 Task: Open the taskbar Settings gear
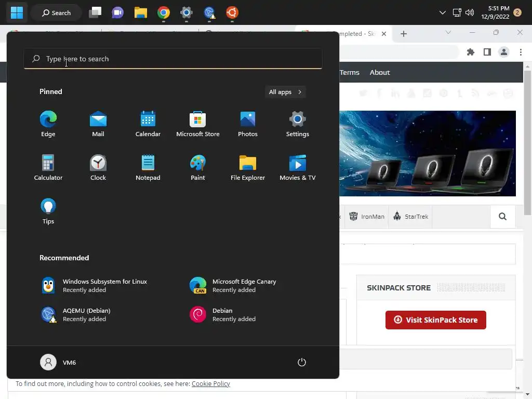coord(187,13)
